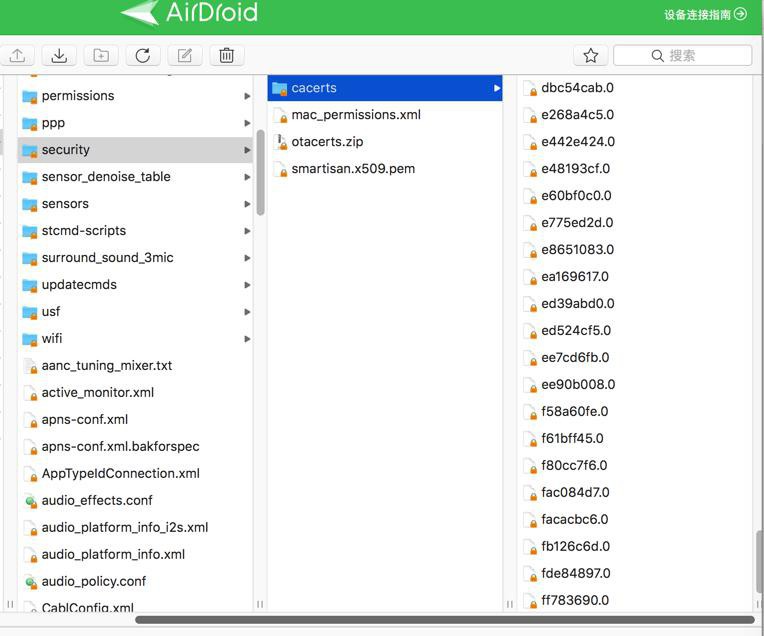Screen dimensions: 764x636
Task: Click the otacerts.zip archive icon
Action: click(281, 143)
